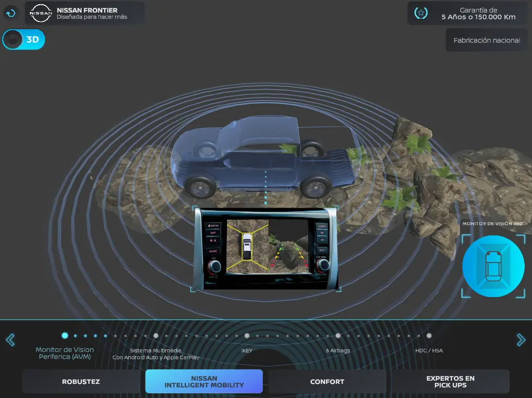
Task: Click the Nissan logo emblem
Action: pyautogui.click(x=41, y=13)
